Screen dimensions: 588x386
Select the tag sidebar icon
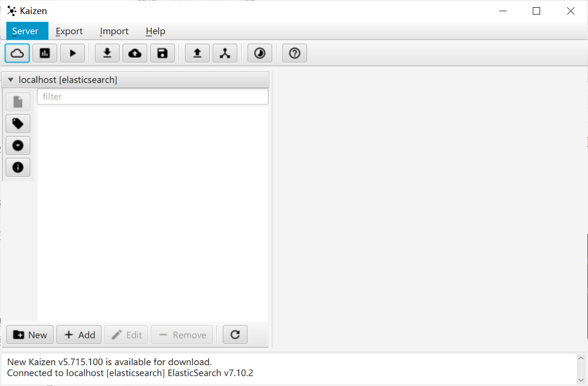[x=18, y=124]
